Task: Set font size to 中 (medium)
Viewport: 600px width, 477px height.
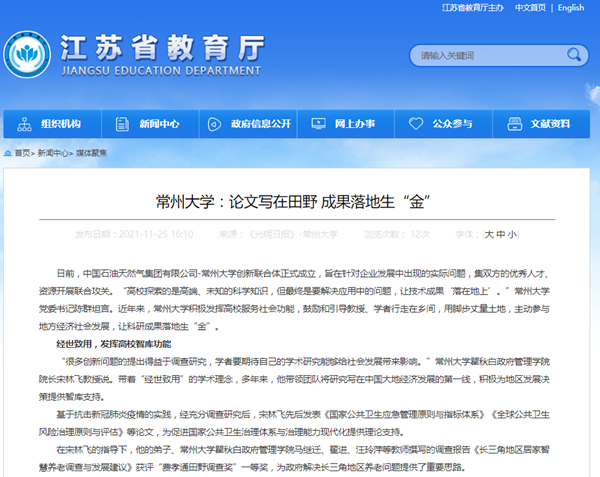Action: pyautogui.click(x=501, y=234)
